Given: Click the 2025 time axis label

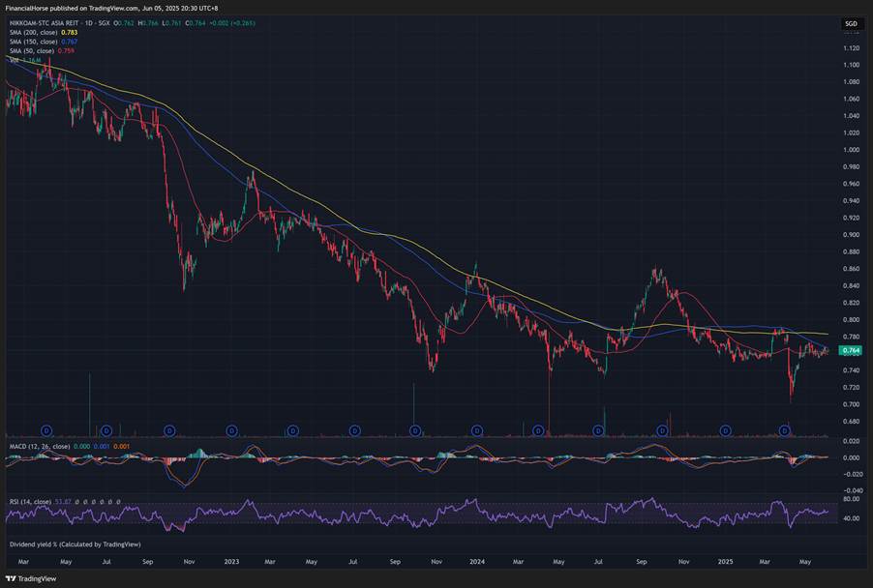Looking at the screenshot, I should 726,562.
